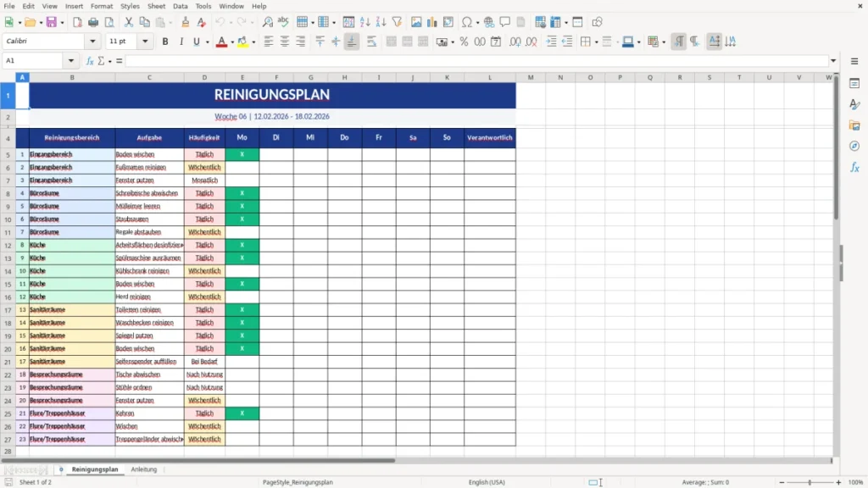868x488 pixels.
Task: Export directly as PDF
Action: [77, 22]
